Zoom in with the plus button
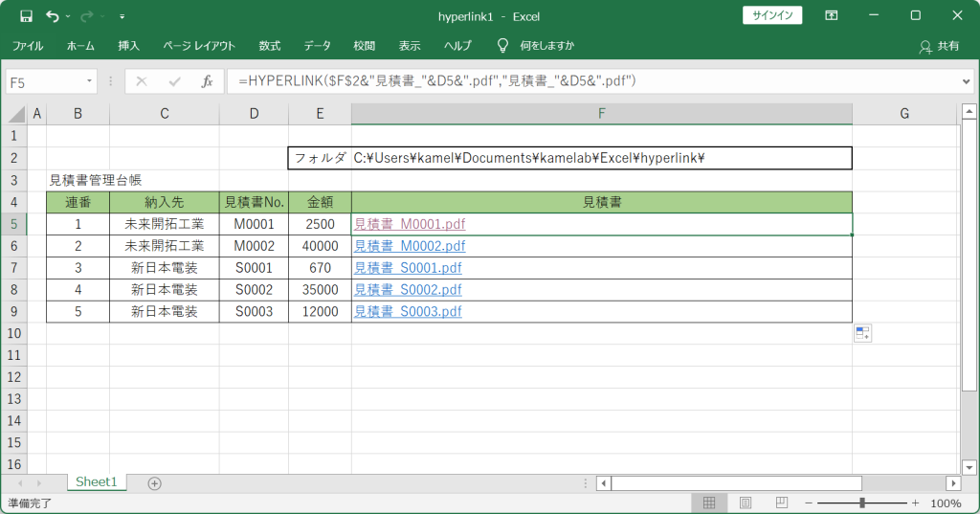The height and width of the screenshot is (514, 980). [x=916, y=503]
